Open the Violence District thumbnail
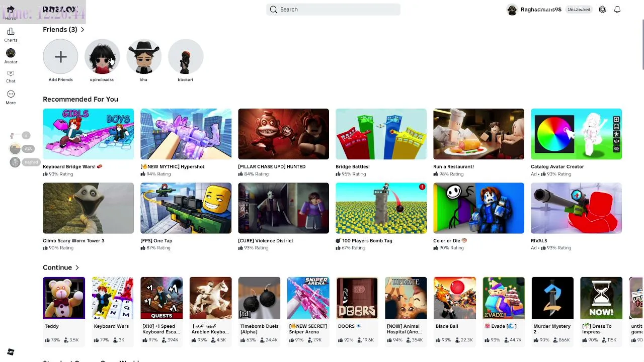Viewport: 644px width, 362px height. click(x=283, y=208)
